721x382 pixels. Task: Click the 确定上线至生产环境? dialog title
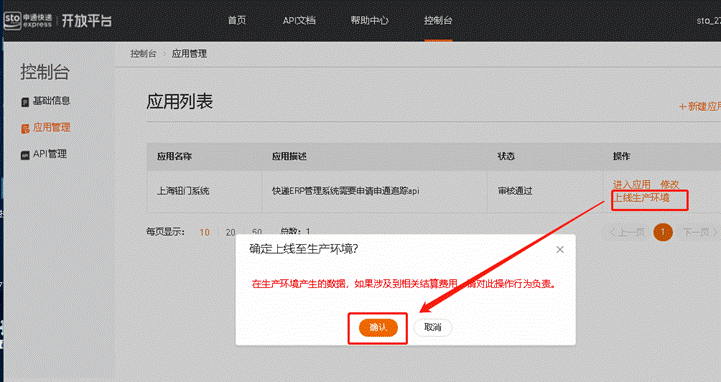[x=303, y=249]
